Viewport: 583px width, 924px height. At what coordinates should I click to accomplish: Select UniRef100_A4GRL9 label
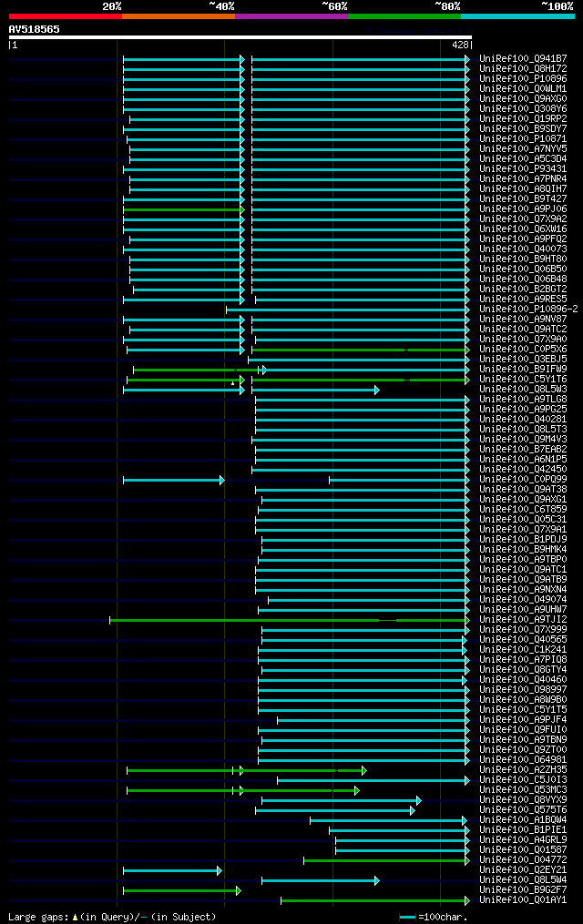523,840
